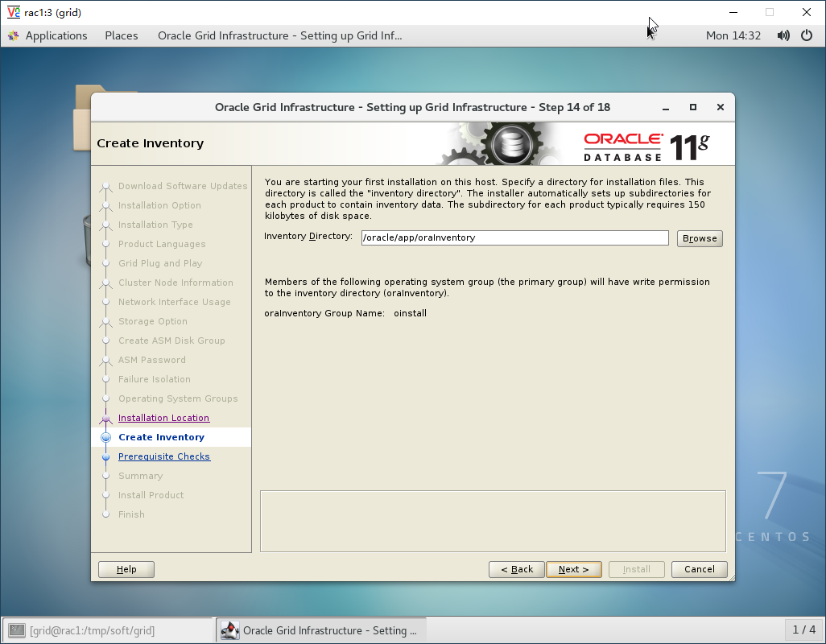
Task: Switch to the grid@rac1 terminal taskbar item
Action: [108, 630]
